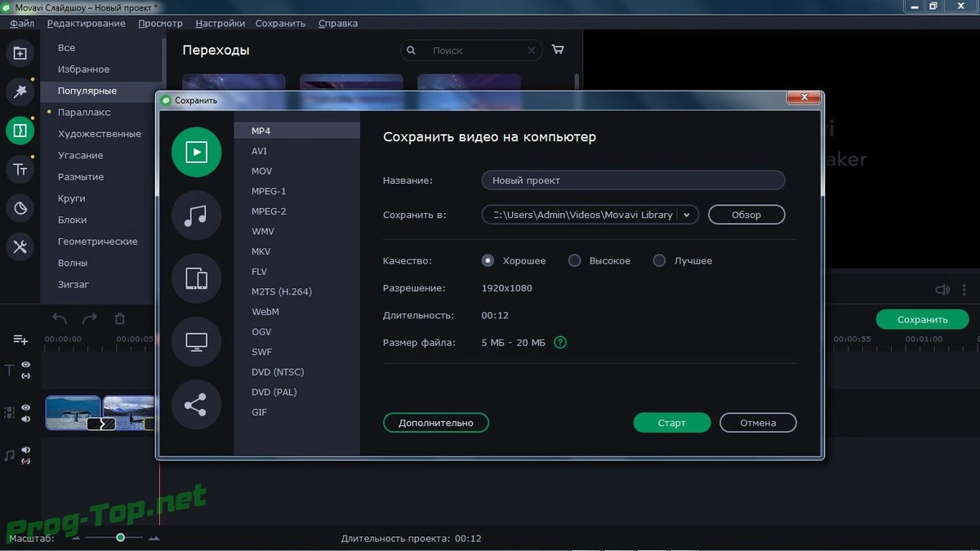This screenshot has width=980, height=551.
Task: Open the Настройки menu
Action: pos(220,23)
